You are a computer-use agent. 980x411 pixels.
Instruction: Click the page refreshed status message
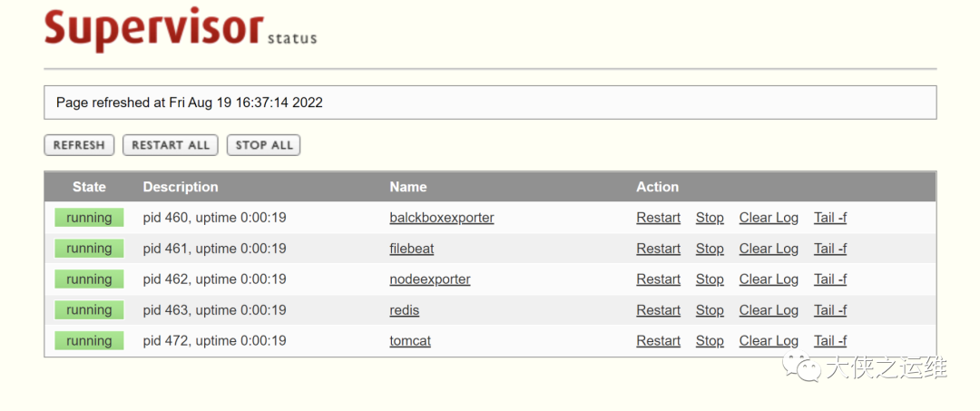(190, 103)
